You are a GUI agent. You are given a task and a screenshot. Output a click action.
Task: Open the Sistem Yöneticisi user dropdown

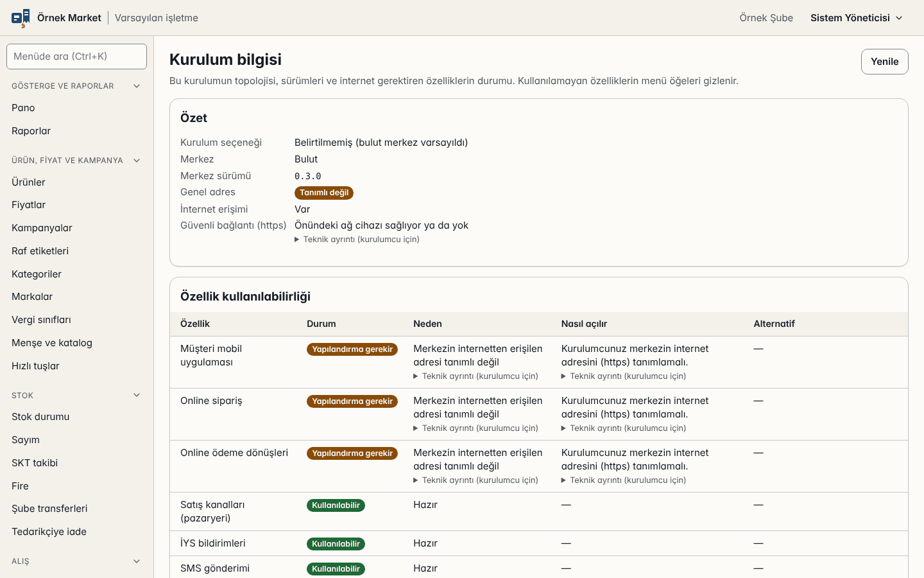click(857, 18)
